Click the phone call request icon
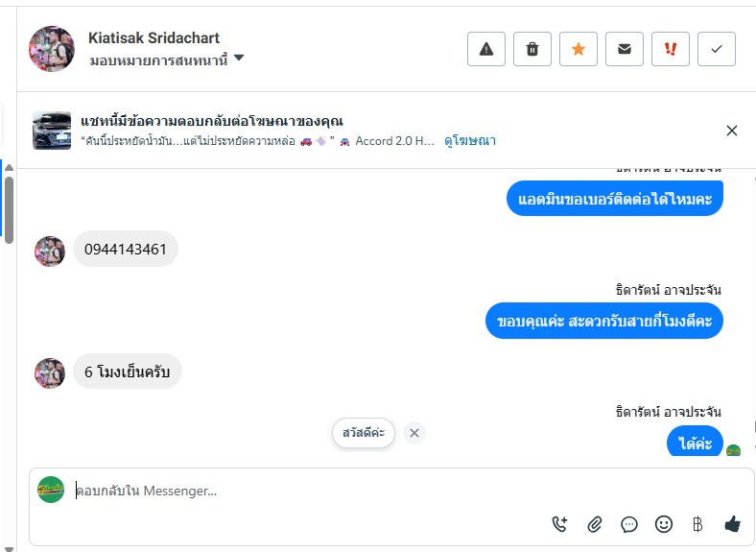Screen dimensions: 756x552 coord(560,524)
